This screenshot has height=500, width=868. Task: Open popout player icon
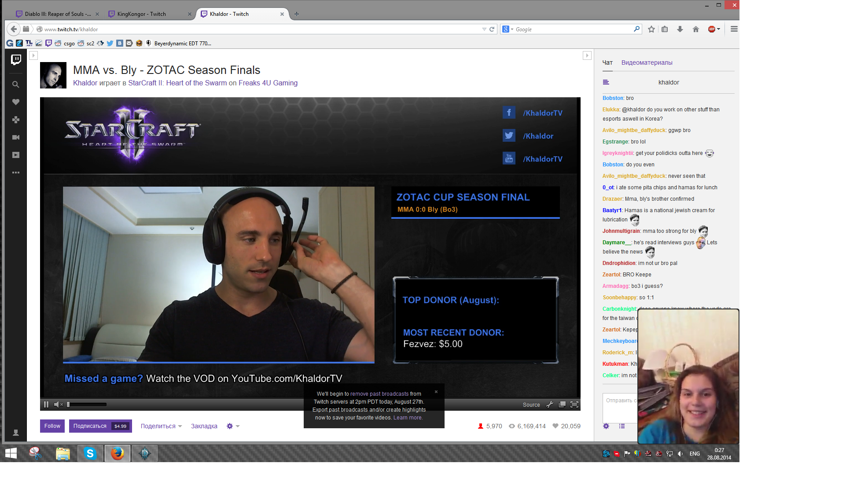[562, 404]
